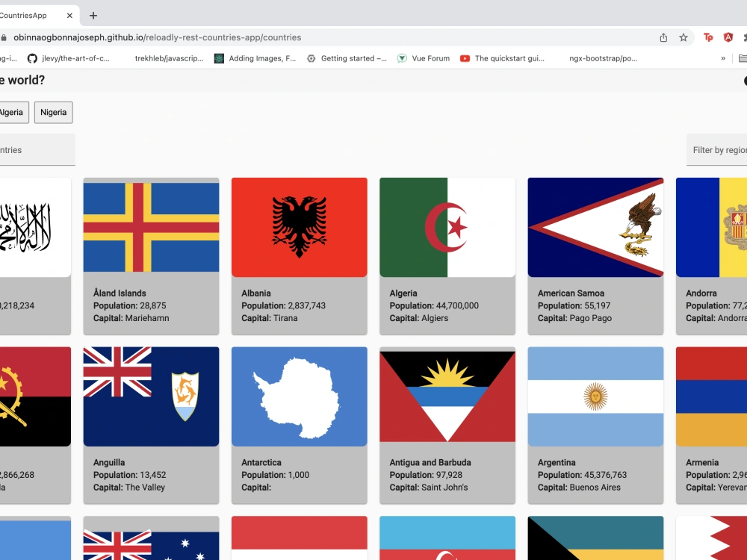Click Capital: Saint John's text
The image size is (747, 560).
[x=429, y=487]
